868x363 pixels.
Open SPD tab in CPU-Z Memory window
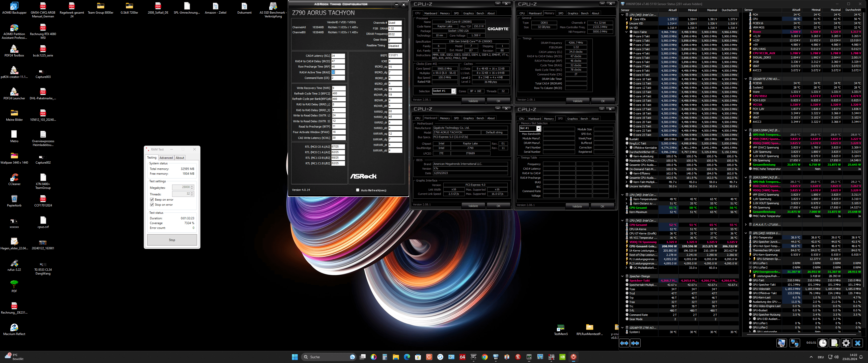point(561,13)
